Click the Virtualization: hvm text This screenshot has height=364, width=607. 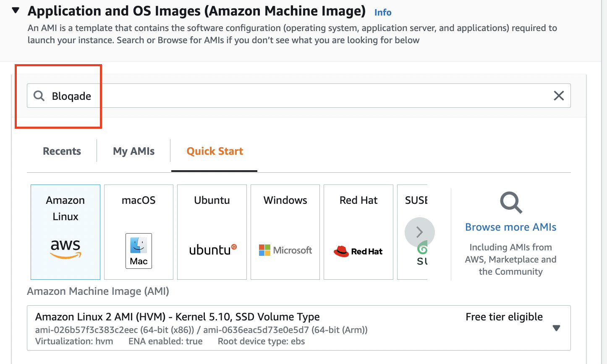pos(74,341)
